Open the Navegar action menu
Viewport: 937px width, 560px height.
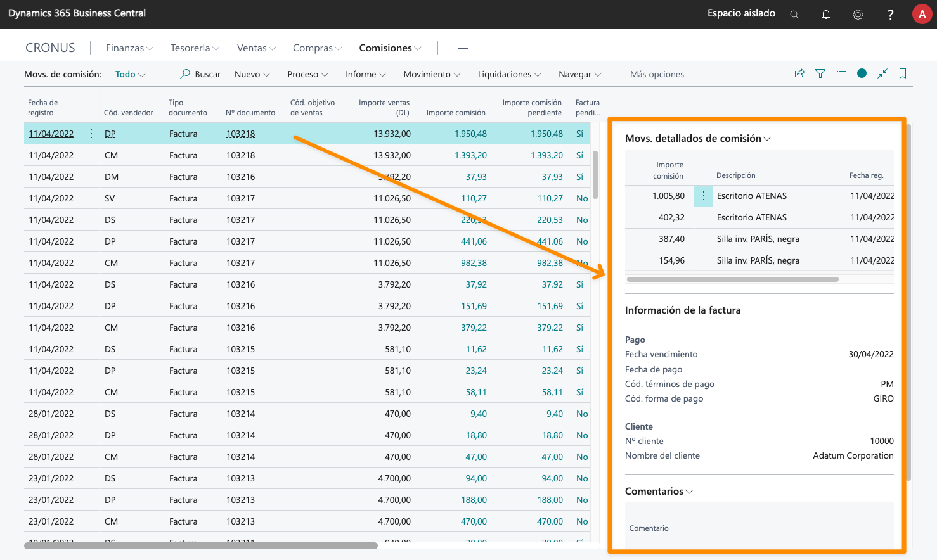[x=579, y=74]
